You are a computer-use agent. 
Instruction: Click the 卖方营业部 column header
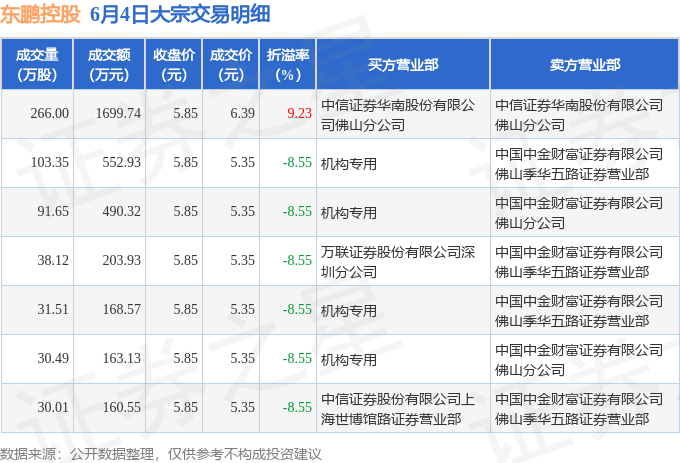point(585,65)
